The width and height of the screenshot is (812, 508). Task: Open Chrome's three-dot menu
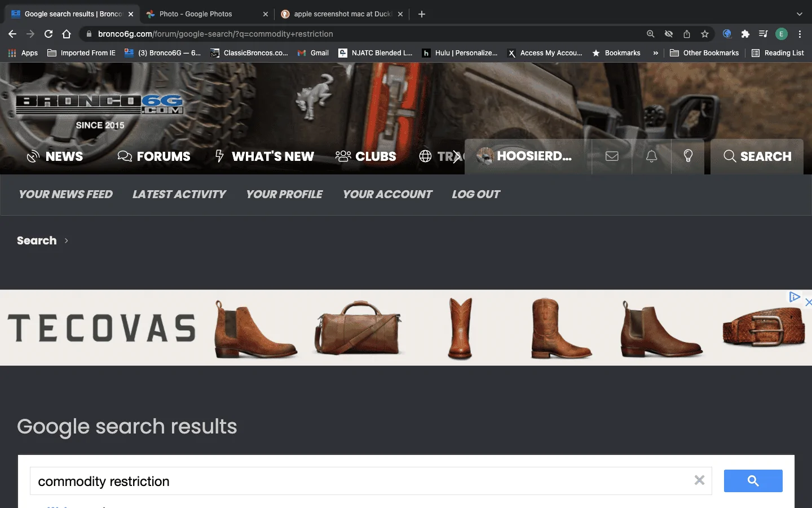point(800,34)
